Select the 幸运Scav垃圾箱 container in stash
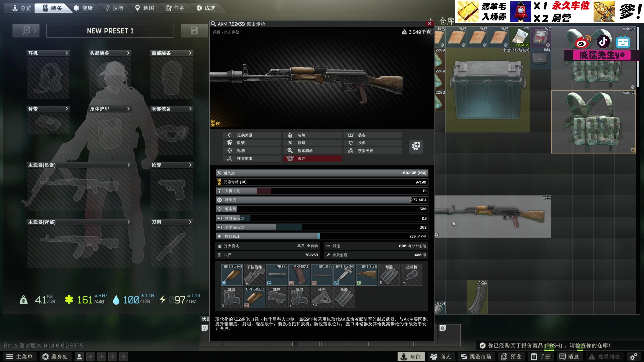 [x=488, y=90]
